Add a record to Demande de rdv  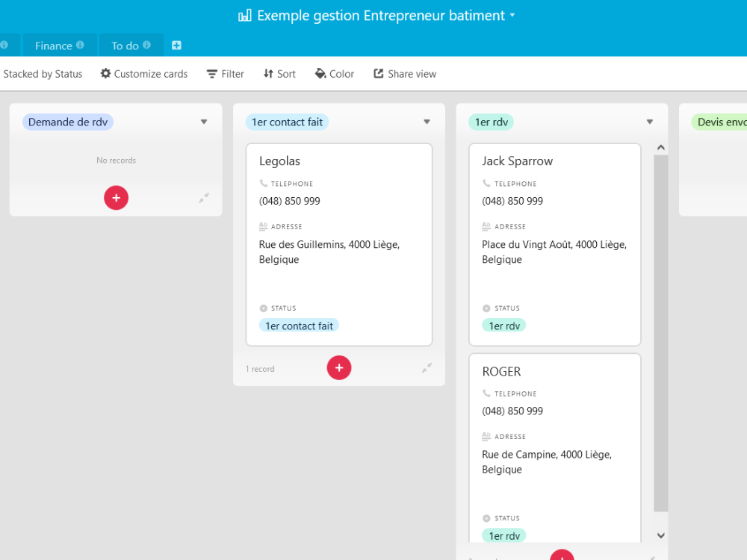coord(116,197)
